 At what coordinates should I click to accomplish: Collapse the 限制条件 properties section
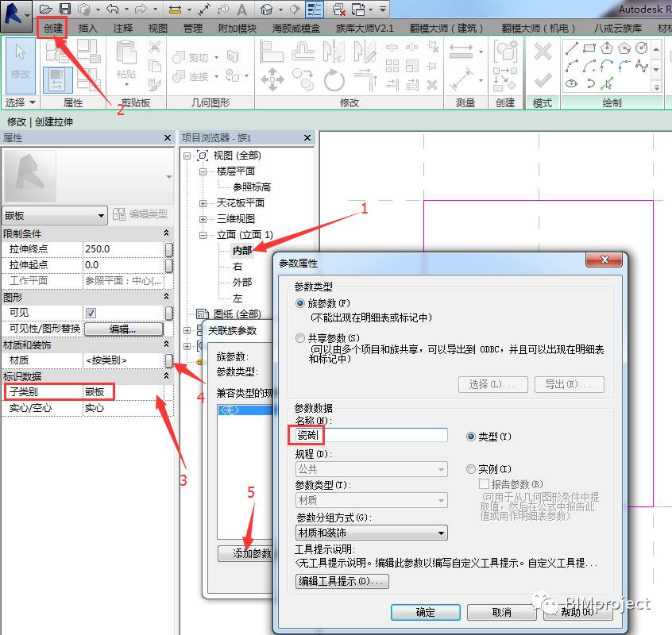tap(167, 233)
